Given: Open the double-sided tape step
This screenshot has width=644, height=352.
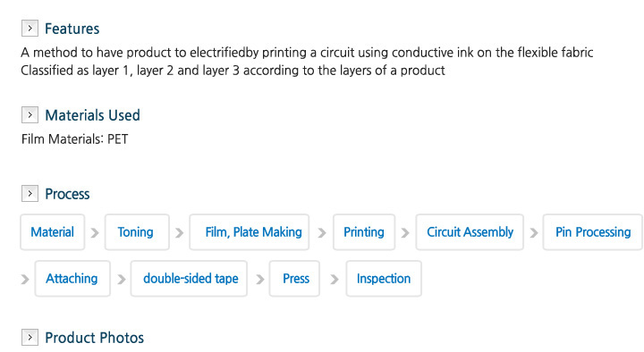Looking at the screenshot, I should (189, 279).
